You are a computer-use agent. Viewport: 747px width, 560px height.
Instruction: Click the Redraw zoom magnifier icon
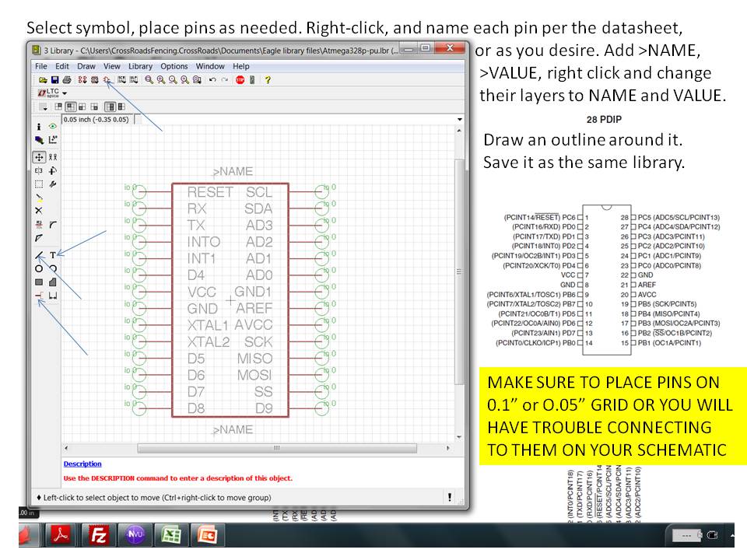[185, 80]
